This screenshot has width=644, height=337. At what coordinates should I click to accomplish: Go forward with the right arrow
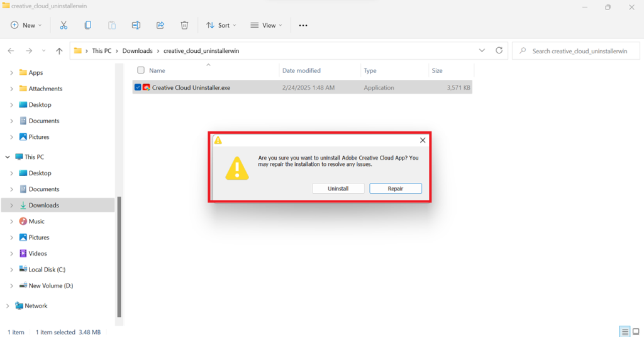point(29,51)
